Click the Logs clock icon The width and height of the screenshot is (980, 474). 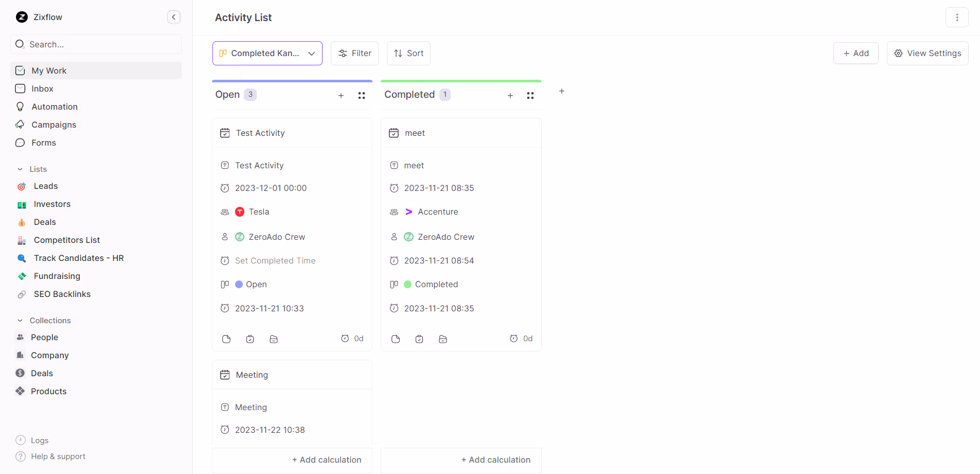tap(21, 440)
